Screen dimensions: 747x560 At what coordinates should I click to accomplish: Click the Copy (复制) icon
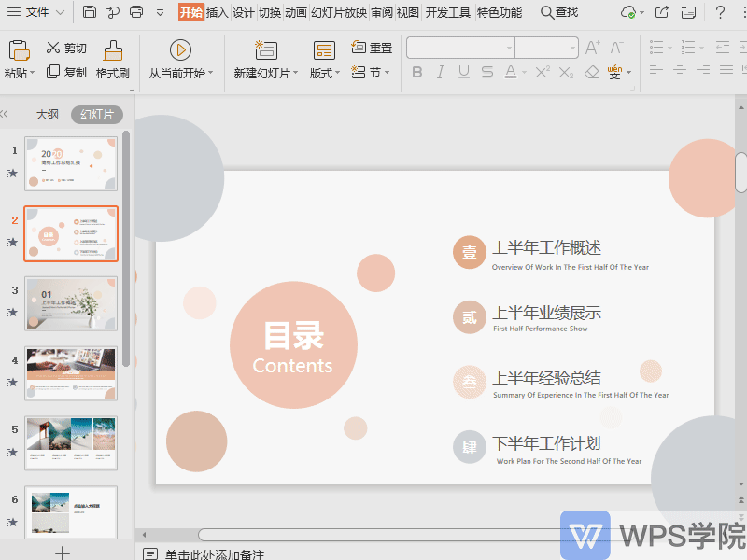pyautogui.click(x=54, y=72)
